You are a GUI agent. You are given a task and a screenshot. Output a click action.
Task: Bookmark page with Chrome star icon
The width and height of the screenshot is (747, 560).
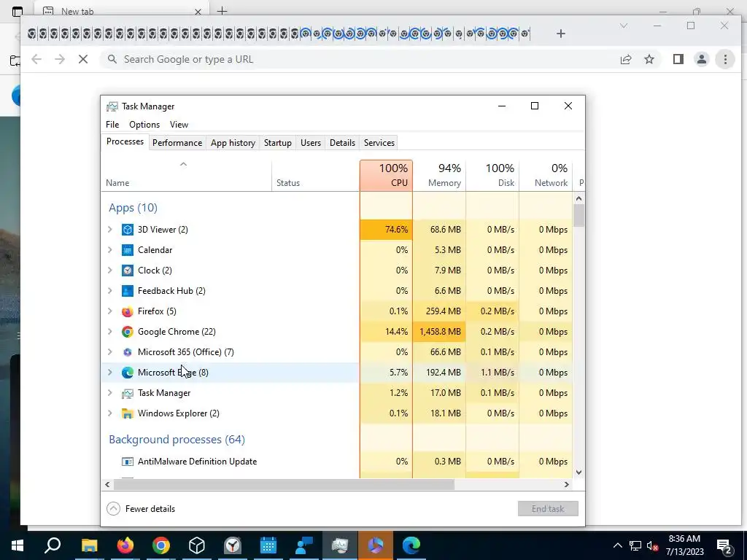click(649, 60)
